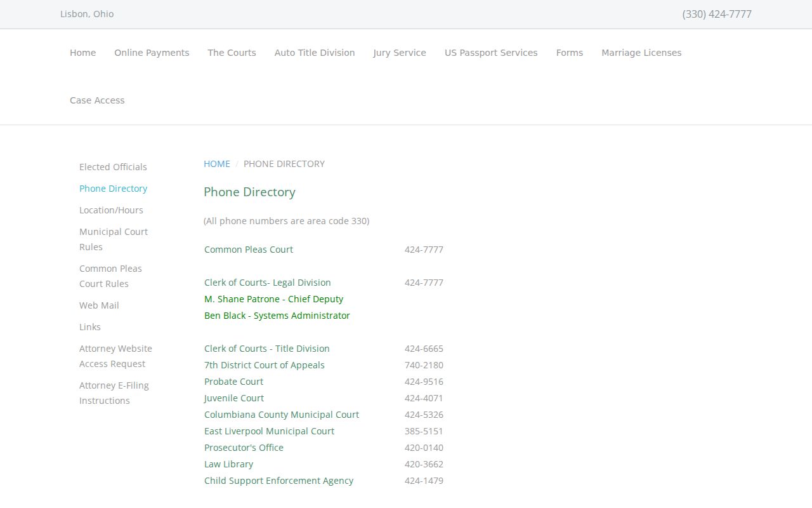The width and height of the screenshot is (812, 508).
Task: Open Jury Service page
Action: (x=400, y=53)
